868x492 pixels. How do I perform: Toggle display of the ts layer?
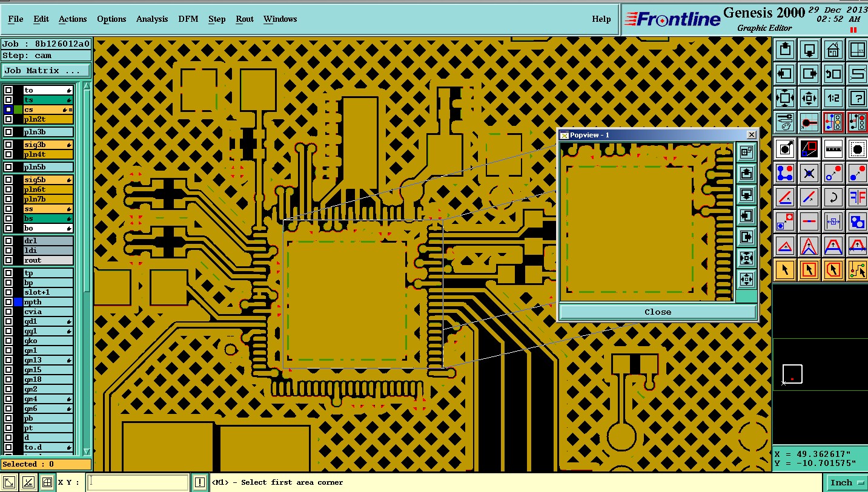click(x=8, y=100)
